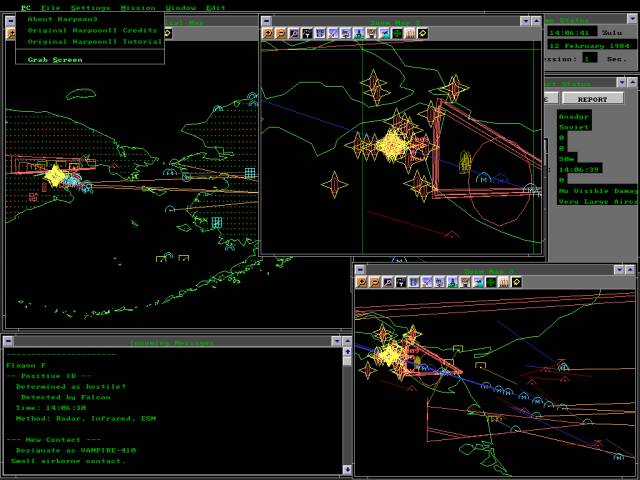Click green crosshair icon in upper Zoom Map toolbar
Screen dimensions: 640x480
click(x=397, y=33)
